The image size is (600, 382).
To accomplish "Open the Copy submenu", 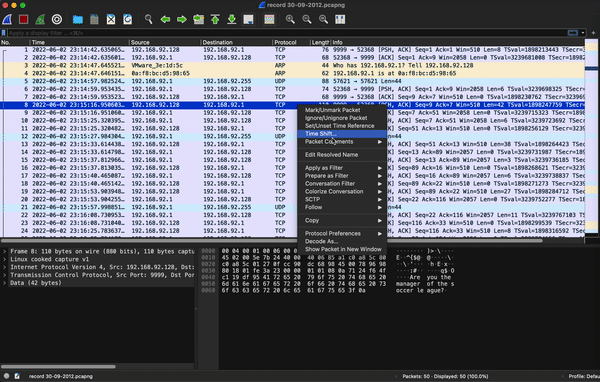I will [342, 220].
